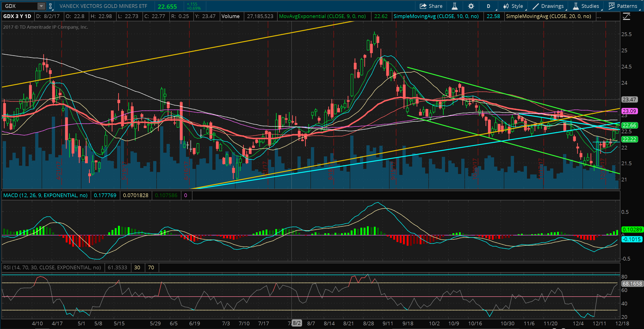Open the Style menu
The height and width of the screenshot is (329, 644).
click(517, 6)
